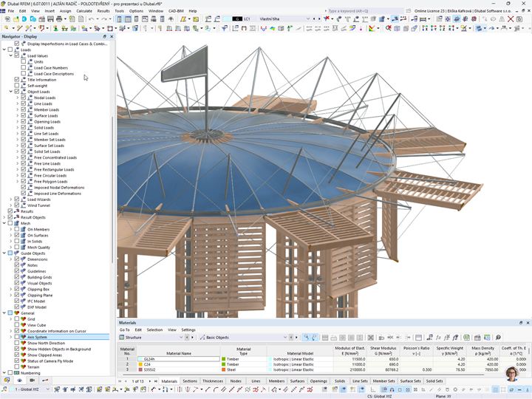Expand the Clipping Plane tree node
Viewport: 532px width, 399px height.
pos(10,295)
